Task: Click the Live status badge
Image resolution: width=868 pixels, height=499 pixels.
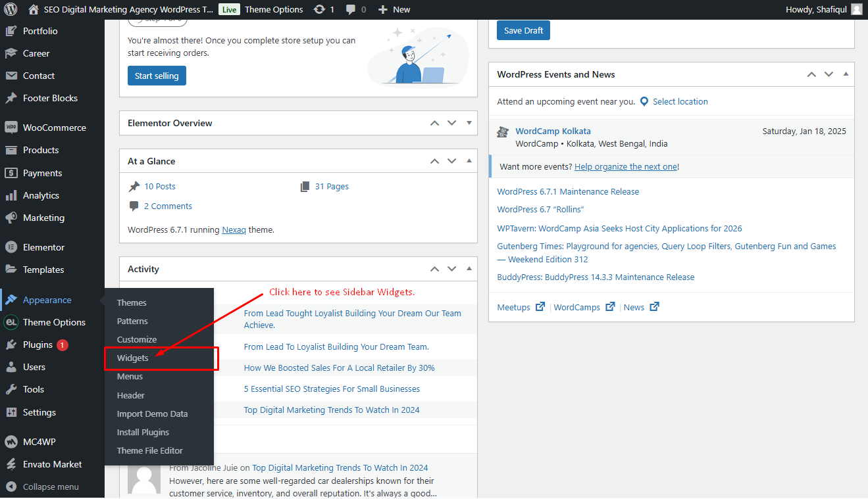Action: (x=229, y=9)
